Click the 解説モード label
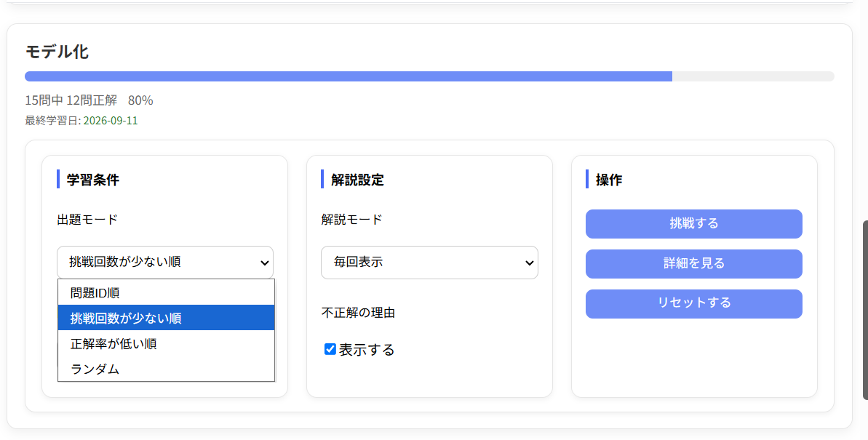The height and width of the screenshot is (440, 868). coord(351,219)
